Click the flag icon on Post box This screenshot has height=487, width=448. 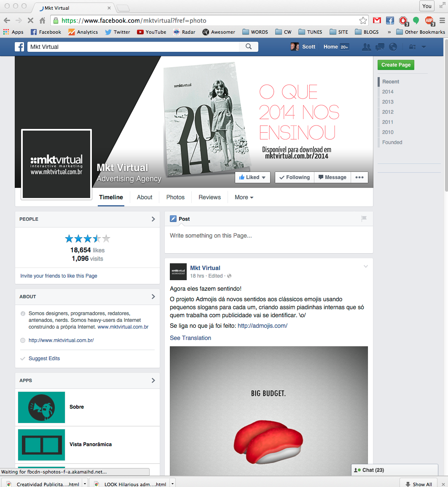(x=364, y=219)
